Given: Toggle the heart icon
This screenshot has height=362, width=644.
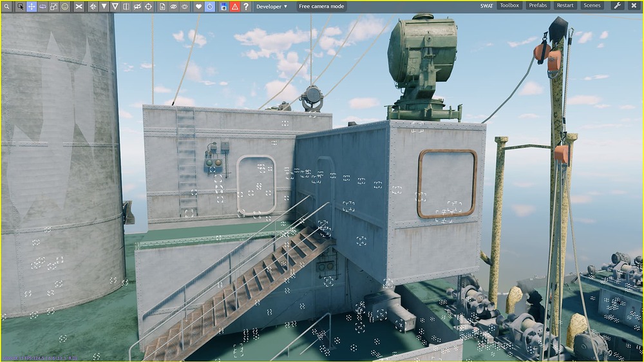Looking at the screenshot, I should tap(198, 6).
